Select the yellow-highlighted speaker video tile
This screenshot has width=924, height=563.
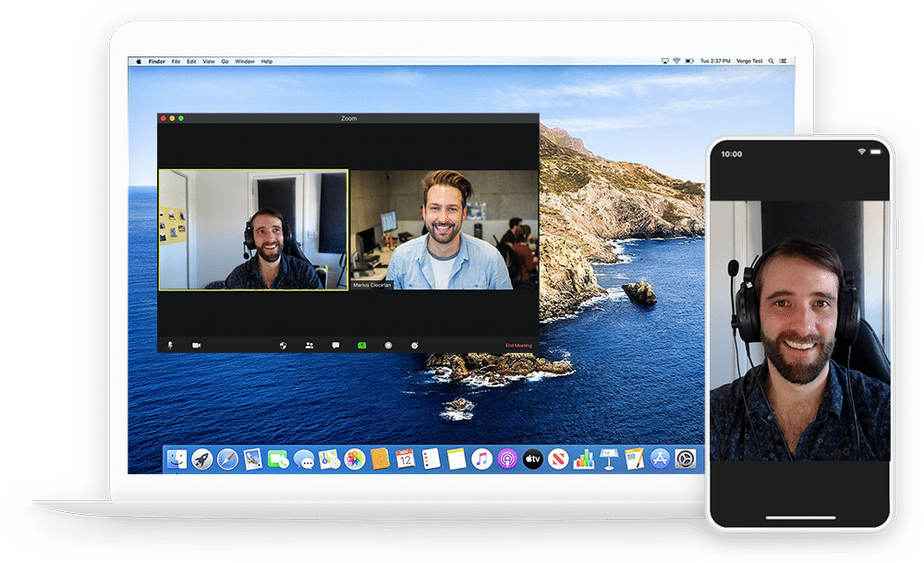[253, 229]
